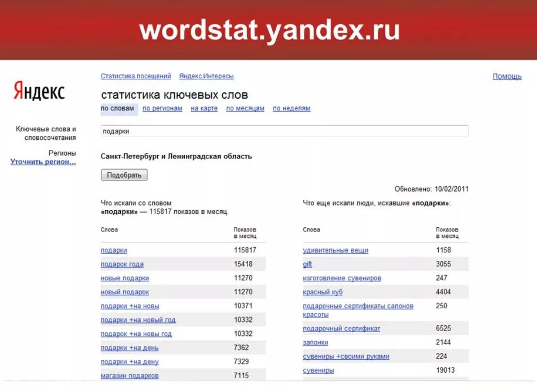The height and width of the screenshot is (392, 537).
Task: Click the Подобрать button
Action: click(124, 175)
